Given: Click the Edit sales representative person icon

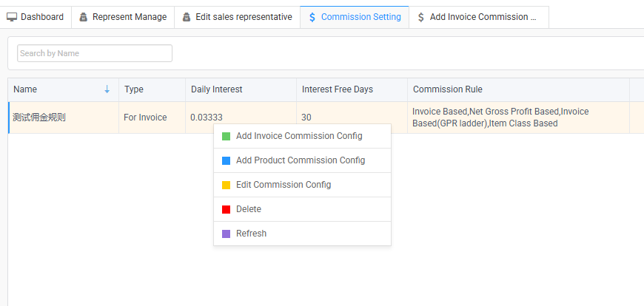Looking at the screenshot, I should point(187,17).
